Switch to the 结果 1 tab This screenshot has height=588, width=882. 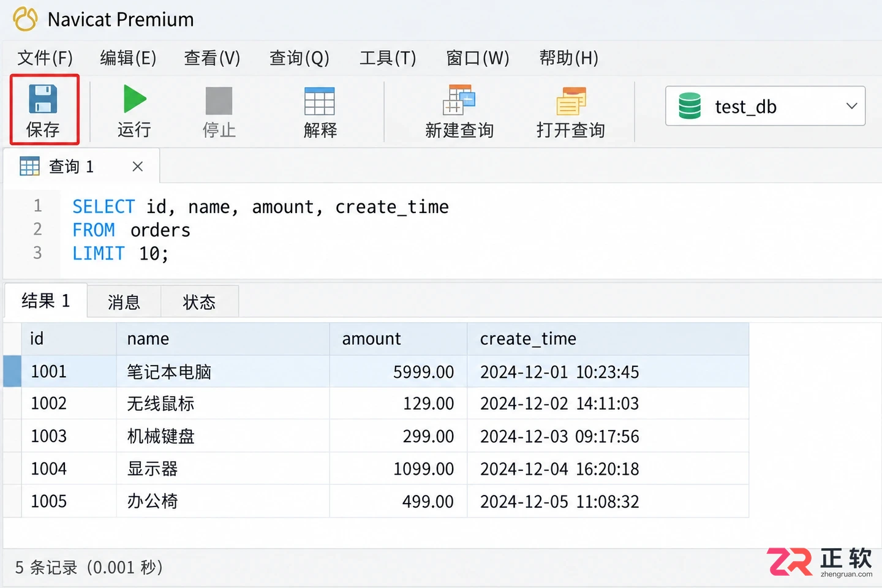[46, 301]
